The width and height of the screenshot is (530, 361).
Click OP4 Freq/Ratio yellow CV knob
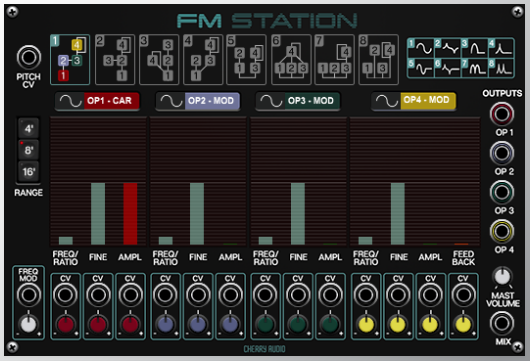point(366,324)
